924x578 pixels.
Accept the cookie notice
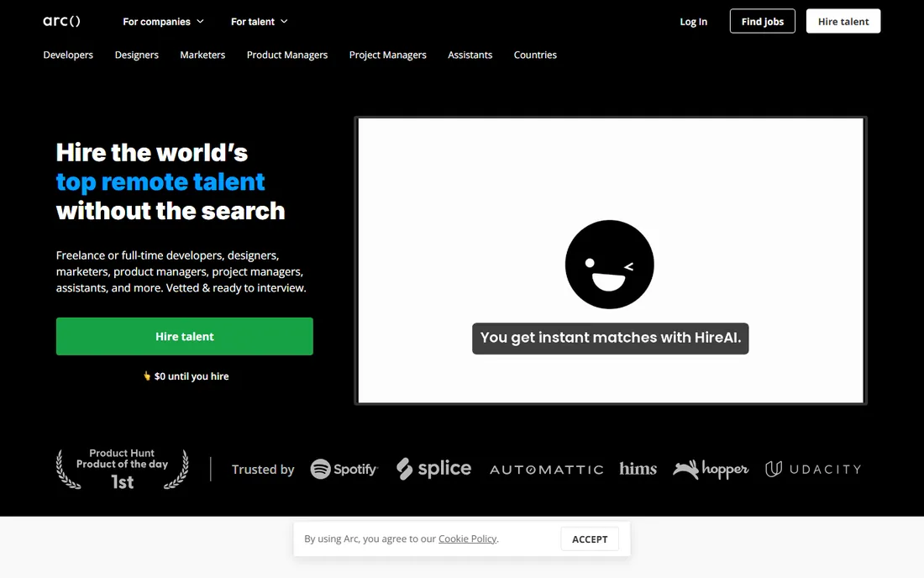(590, 539)
